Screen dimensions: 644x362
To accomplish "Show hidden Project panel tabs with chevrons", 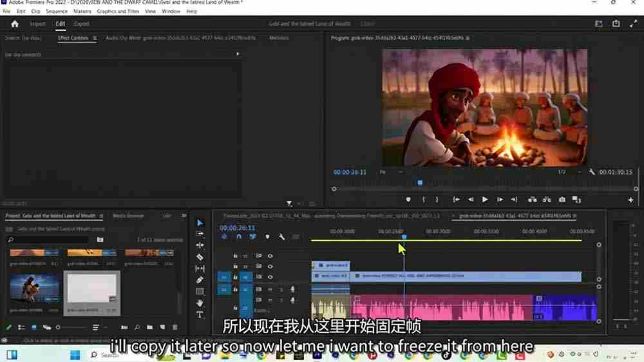I will point(184,216).
